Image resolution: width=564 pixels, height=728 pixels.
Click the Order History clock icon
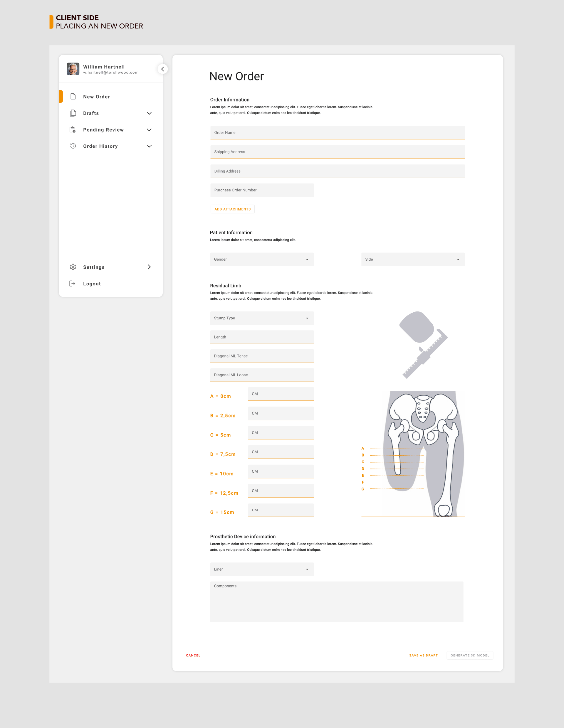point(73,146)
